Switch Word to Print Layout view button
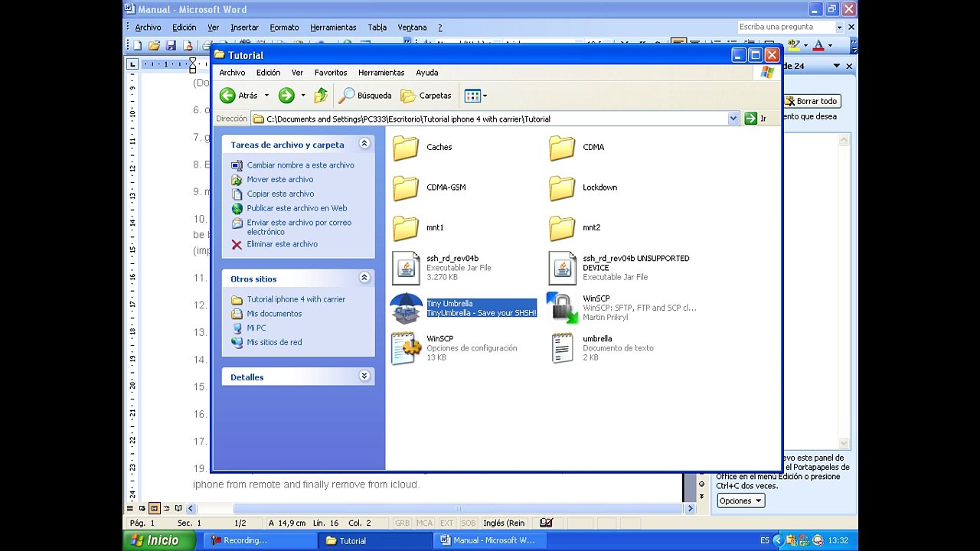Screen dimensions: 980x551 coord(154,508)
